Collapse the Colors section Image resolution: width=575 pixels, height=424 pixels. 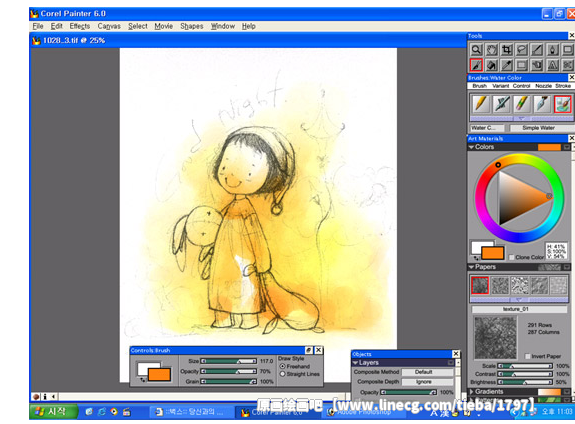[x=471, y=147]
